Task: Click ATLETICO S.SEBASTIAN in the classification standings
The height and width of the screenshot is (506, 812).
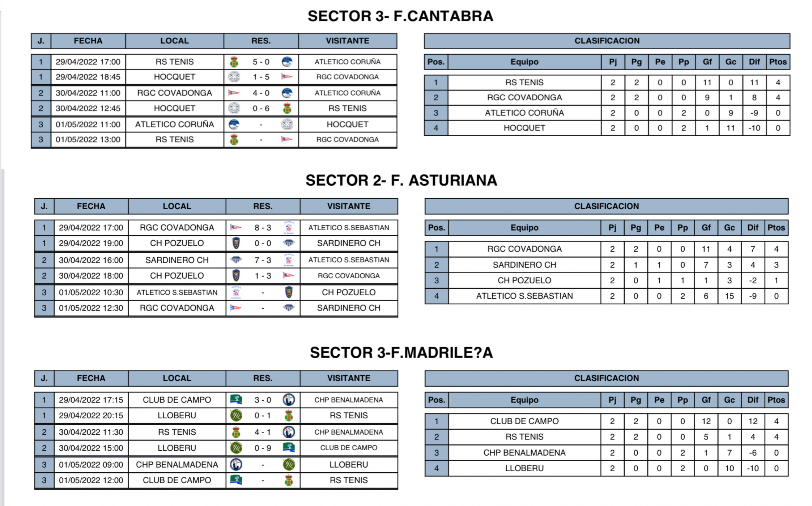Action: pyautogui.click(x=524, y=296)
